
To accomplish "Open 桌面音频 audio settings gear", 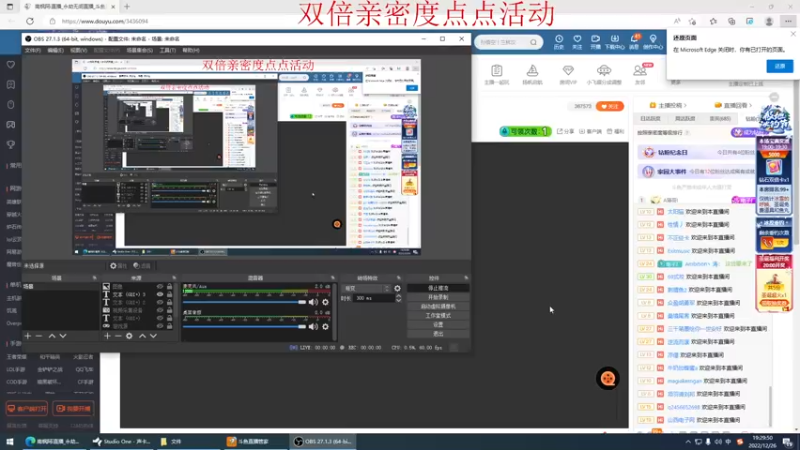I will coord(325,327).
